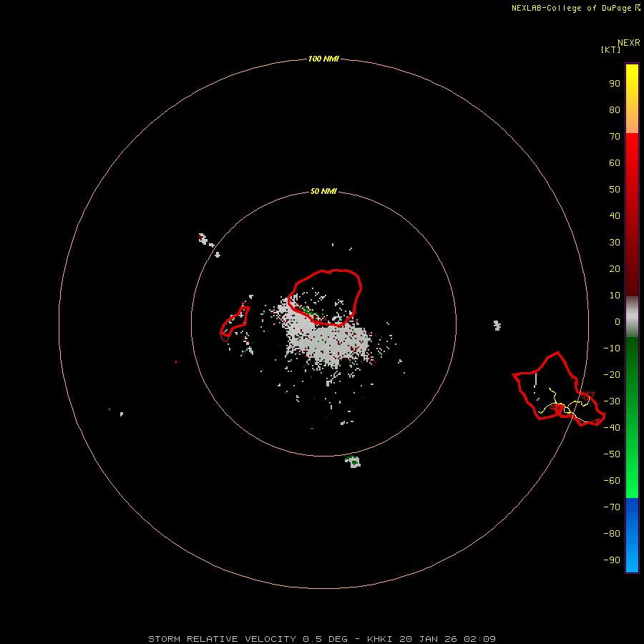This screenshot has height=644, width=644.
Task: Click the 20 value on velocity scale
Action: (x=615, y=269)
